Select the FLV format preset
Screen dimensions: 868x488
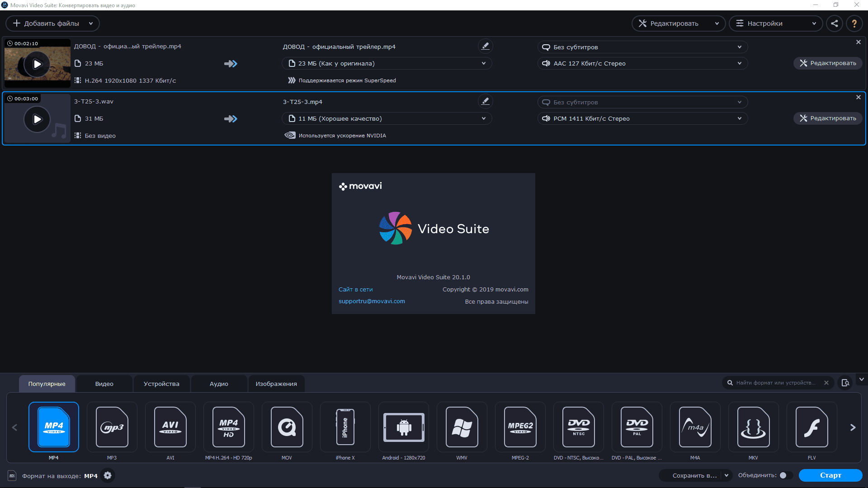[x=811, y=427]
